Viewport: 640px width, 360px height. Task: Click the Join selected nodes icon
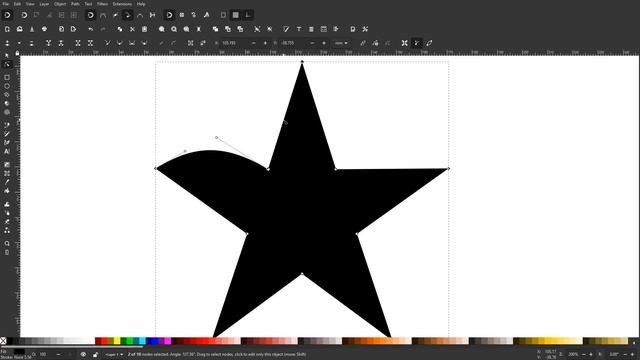pyautogui.click(x=49, y=43)
